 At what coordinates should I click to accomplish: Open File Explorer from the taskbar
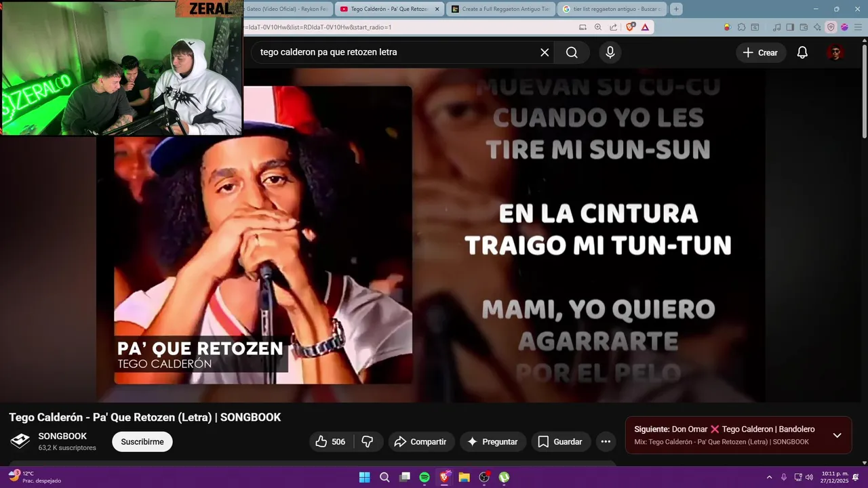coord(465,477)
